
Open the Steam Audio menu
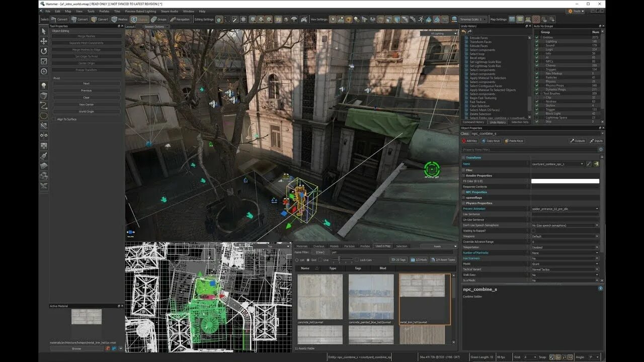(170, 11)
